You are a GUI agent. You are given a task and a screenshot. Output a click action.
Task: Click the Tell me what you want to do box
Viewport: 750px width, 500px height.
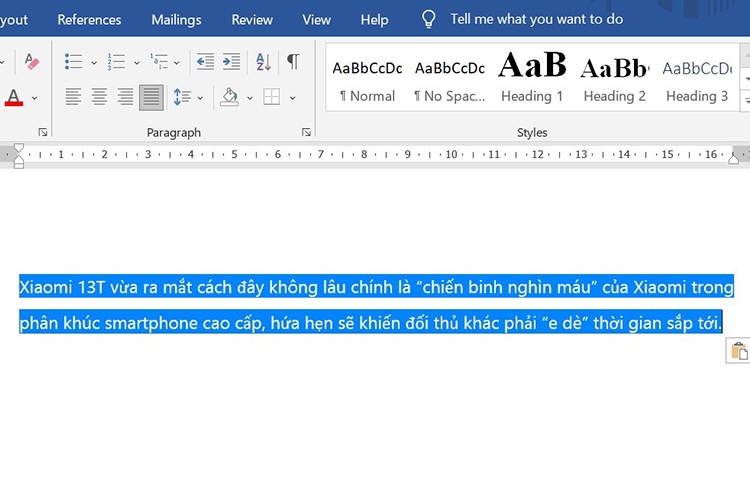[537, 19]
